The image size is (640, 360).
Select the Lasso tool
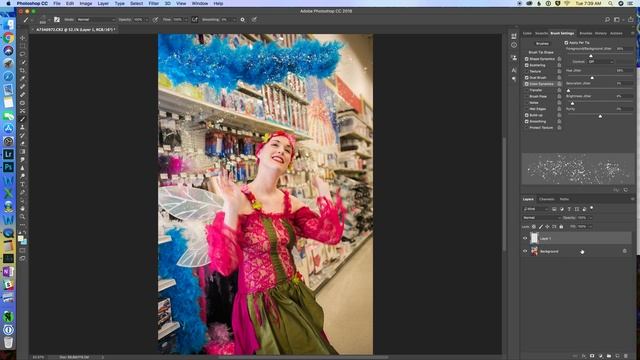[22, 54]
